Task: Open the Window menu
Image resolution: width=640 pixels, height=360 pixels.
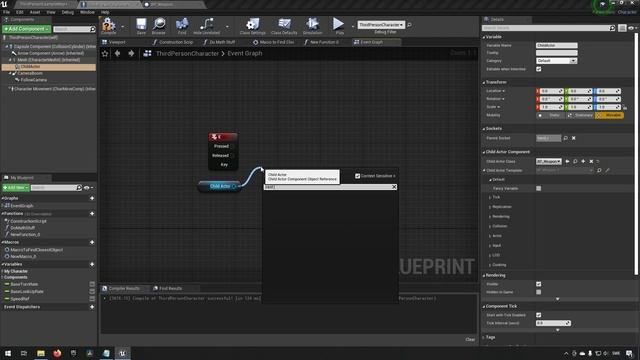Action: [87, 12]
